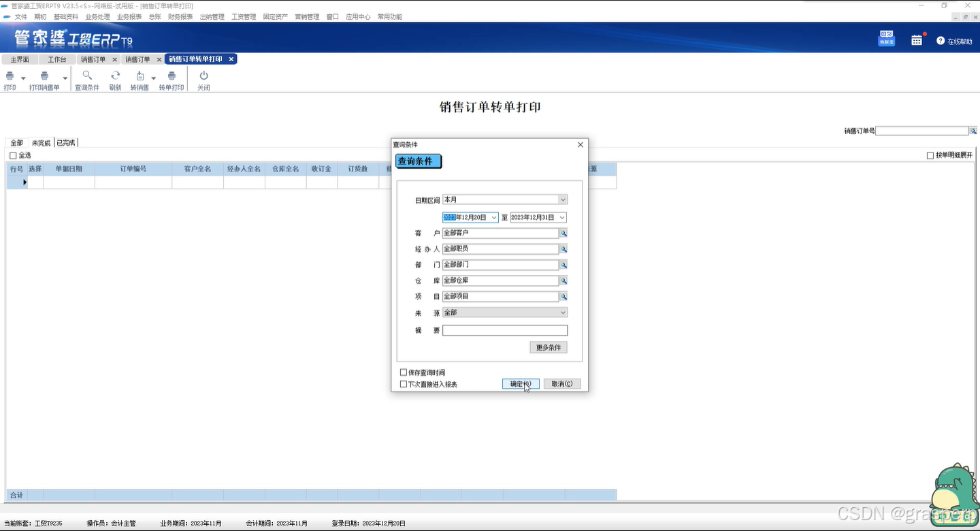Click the 打印销售单 printer icon
This screenshot has width=980, height=531.
pos(44,76)
